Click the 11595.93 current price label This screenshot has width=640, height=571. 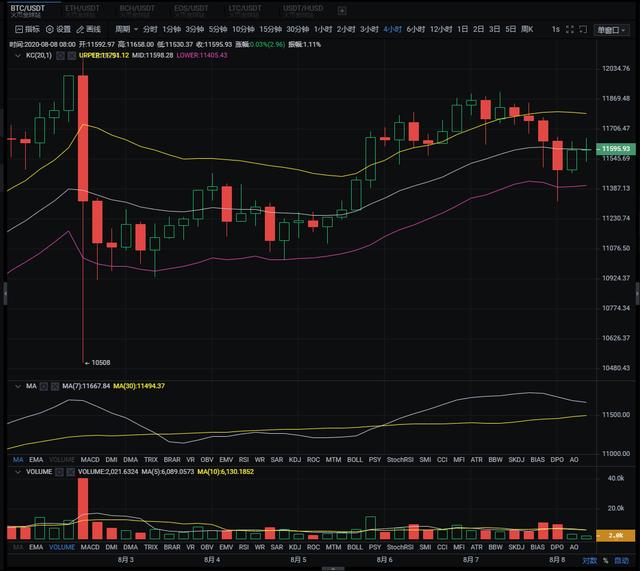pos(614,149)
